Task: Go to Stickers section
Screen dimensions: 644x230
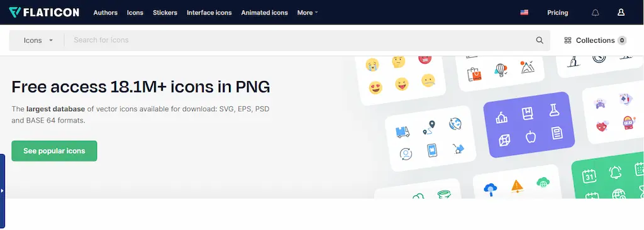Action: pos(165,13)
